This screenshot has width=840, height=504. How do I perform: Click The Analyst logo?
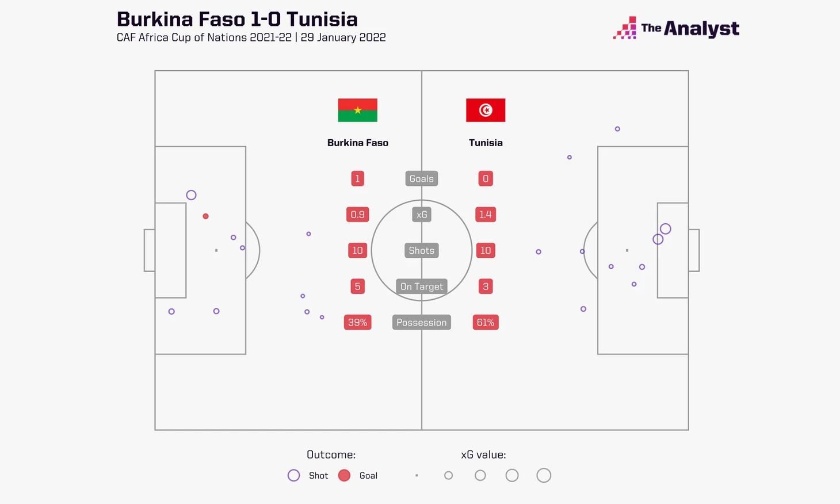point(676,28)
